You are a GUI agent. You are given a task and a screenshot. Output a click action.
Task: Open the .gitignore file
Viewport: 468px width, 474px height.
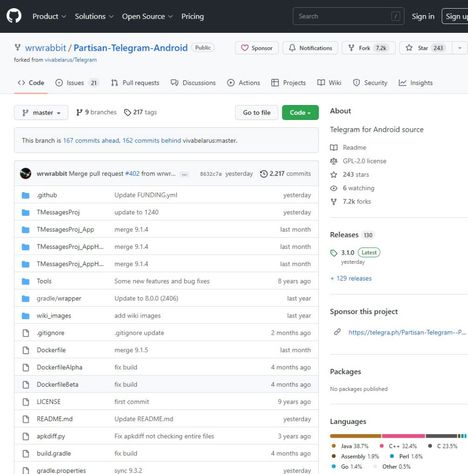coord(50,333)
